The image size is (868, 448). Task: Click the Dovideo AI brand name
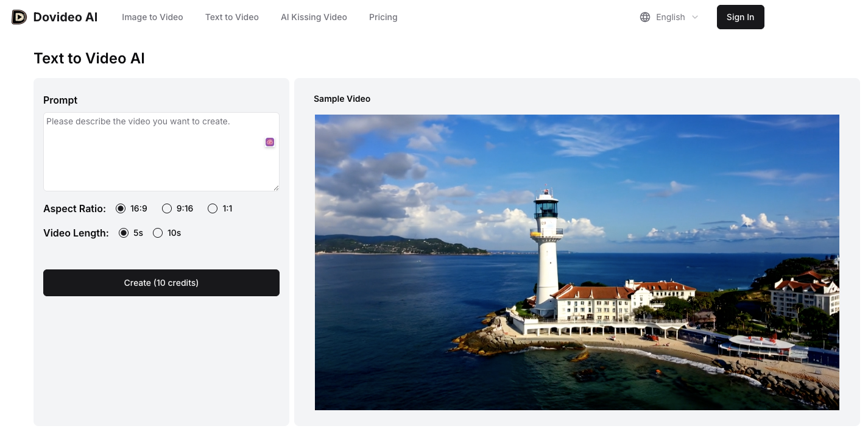(x=65, y=17)
